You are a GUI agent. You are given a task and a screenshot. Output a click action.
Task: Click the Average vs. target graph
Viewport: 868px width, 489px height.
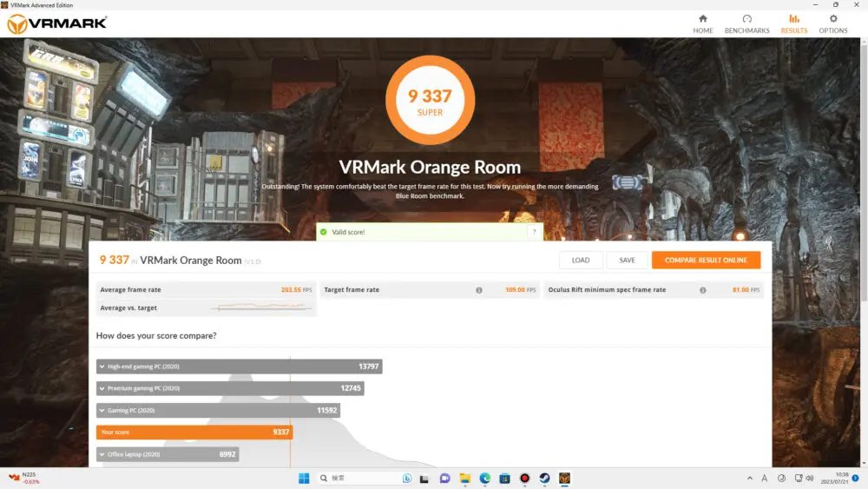[264, 307]
